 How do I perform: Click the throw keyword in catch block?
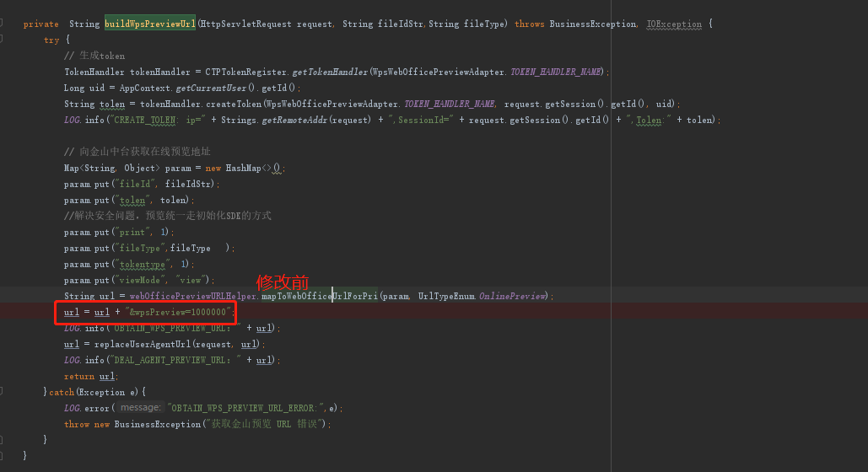coord(77,425)
